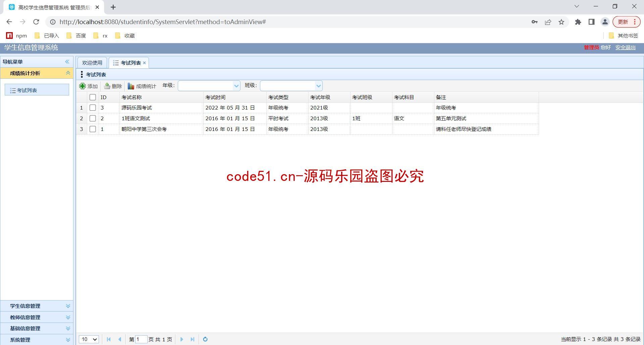Jump to the last page of the list
Screen dimensions: 644x345
pyautogui.click(x=193, y=339)
